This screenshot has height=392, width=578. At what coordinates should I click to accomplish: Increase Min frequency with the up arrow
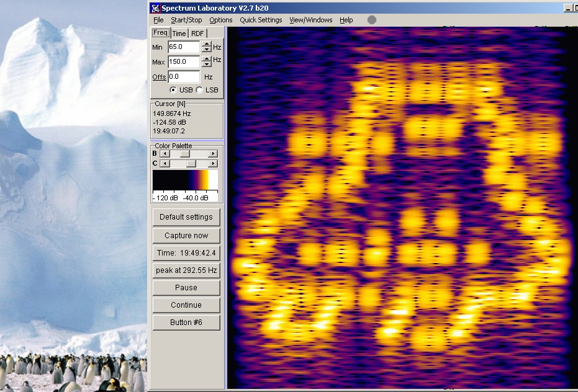pos(206,44)
